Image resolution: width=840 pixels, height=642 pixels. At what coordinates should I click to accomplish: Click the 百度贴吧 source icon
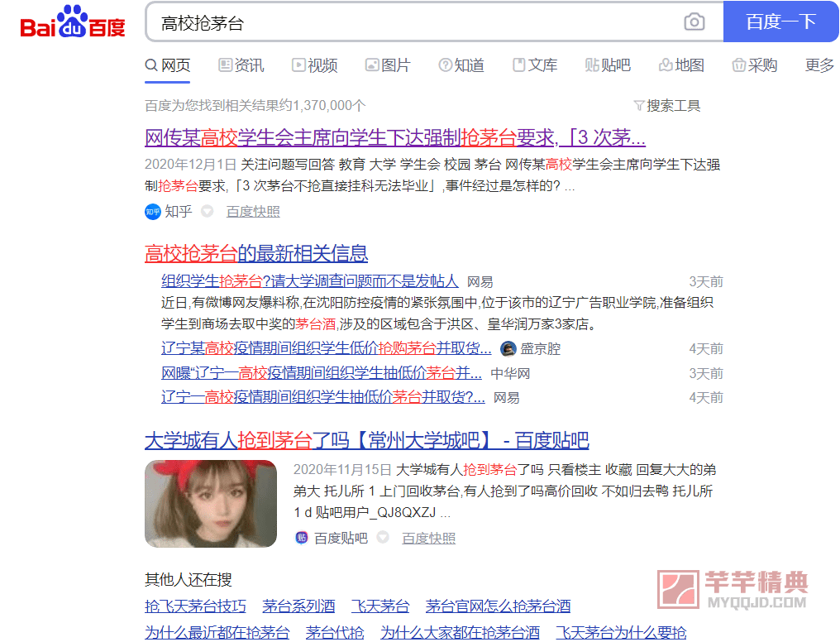pyautogui.click(x=302, y=538)
